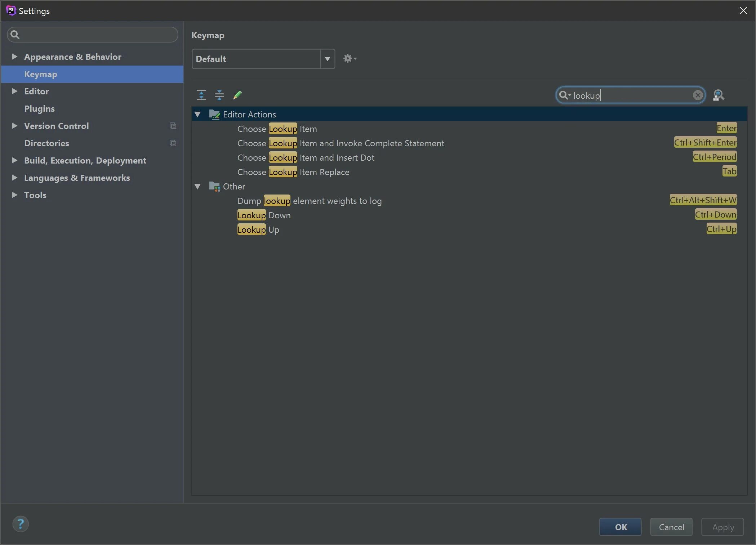
Task: Select the Lookup Down action
Action: pyautogui.click(x=264, y=215)
